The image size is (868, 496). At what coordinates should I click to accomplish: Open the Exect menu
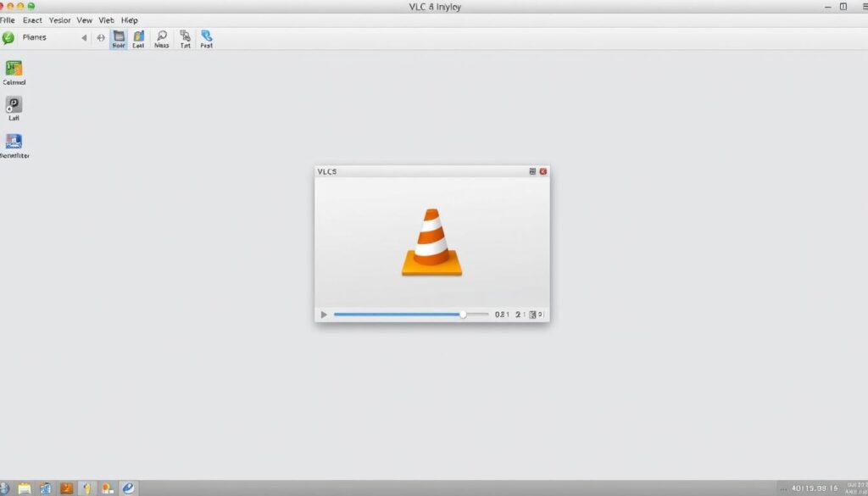click(x=32, y=20)
